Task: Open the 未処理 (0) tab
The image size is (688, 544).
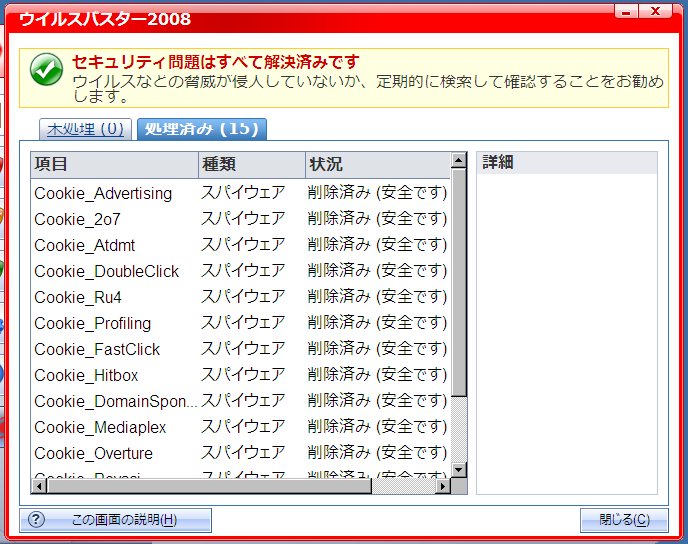Action: tap(85, 129)
